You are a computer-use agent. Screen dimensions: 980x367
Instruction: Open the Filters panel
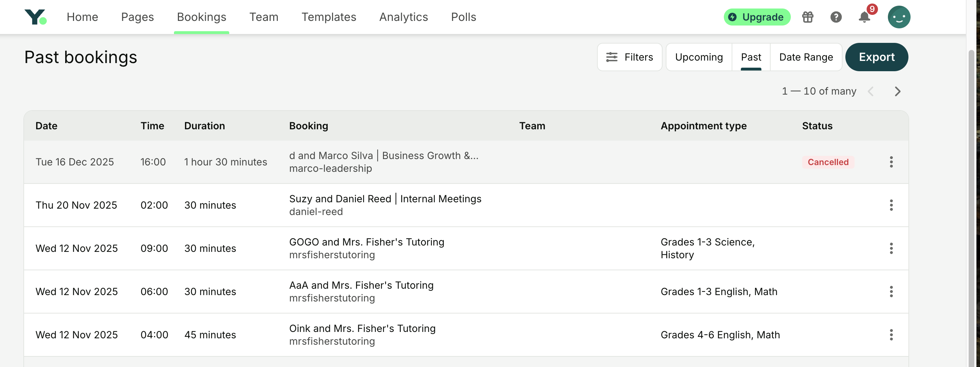coord(629,57)
